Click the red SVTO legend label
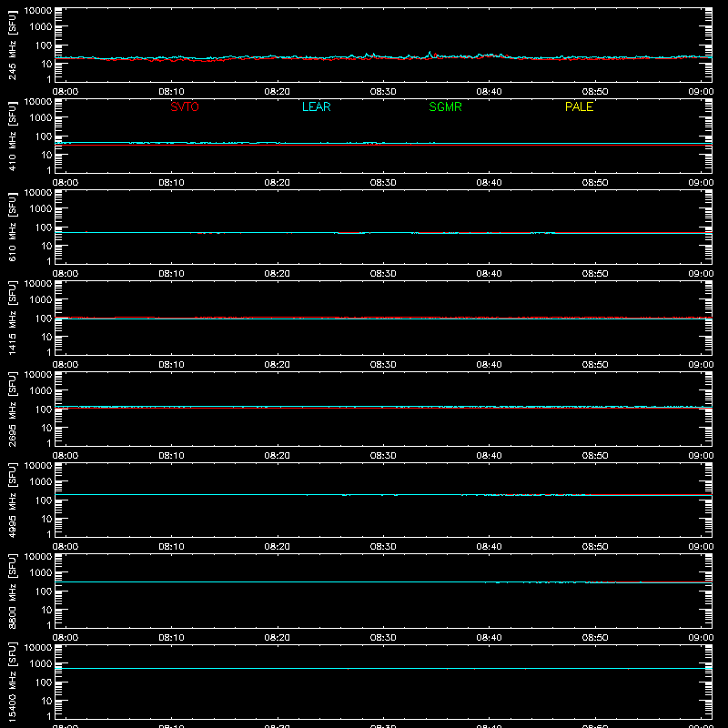 (185, 106)
